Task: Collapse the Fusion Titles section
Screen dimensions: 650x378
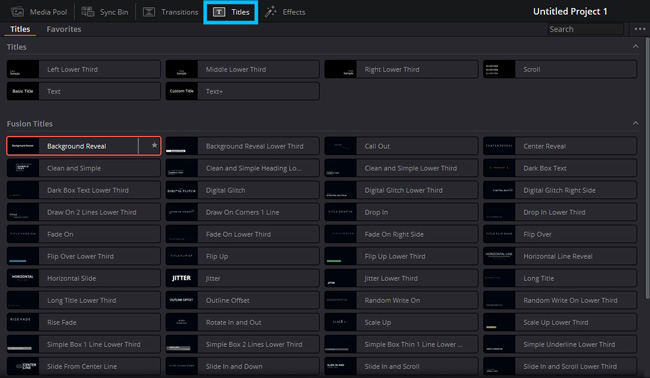Action: [x=635, y=123]
